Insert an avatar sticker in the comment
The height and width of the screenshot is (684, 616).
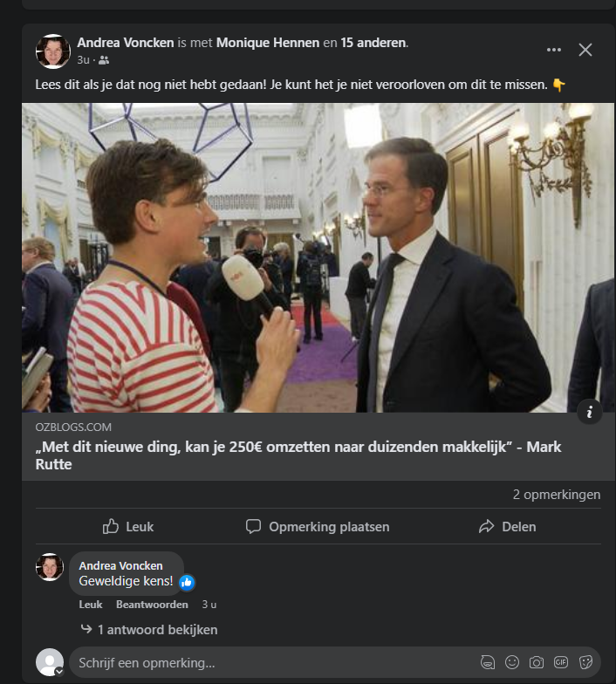(489, 662)
